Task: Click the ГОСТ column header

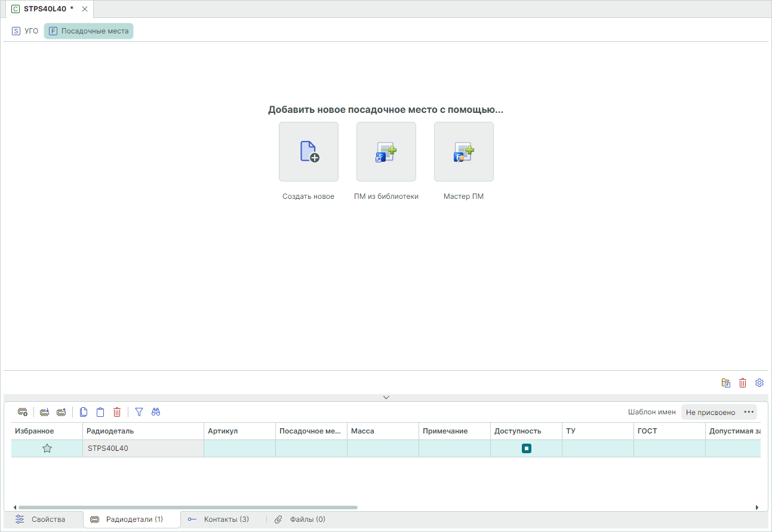Action: [x=670, y=431]
